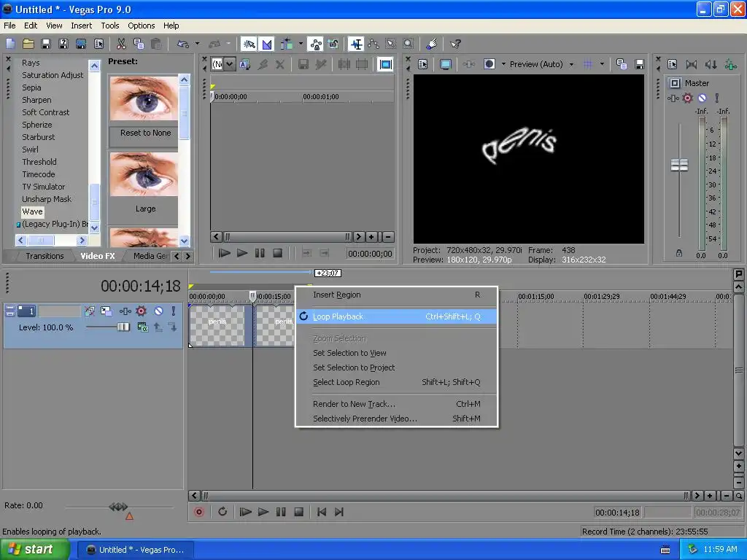Toggle Mute on video track 1

coord(158,311)
